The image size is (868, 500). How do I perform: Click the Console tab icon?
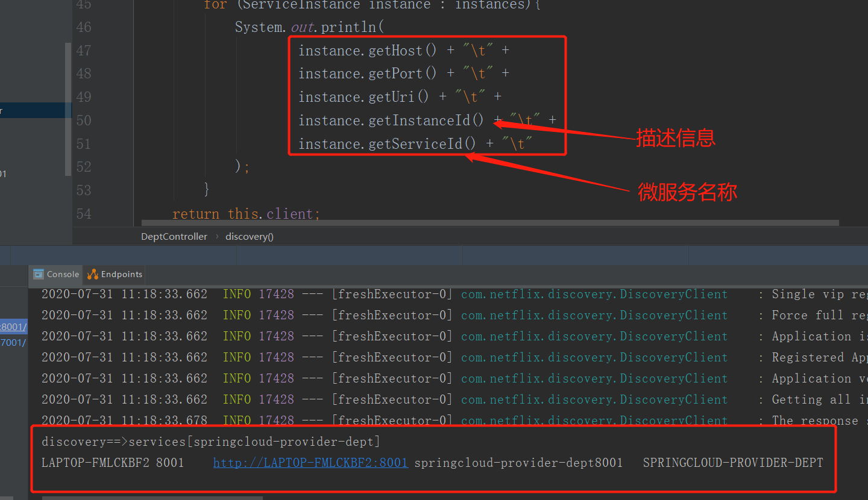pos(38,274)
